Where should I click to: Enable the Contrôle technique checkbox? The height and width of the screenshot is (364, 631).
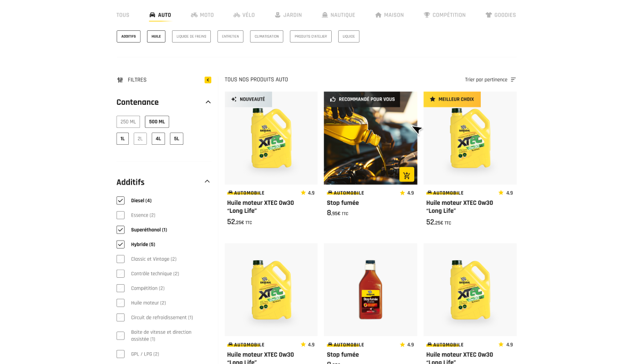click(120, 274)
